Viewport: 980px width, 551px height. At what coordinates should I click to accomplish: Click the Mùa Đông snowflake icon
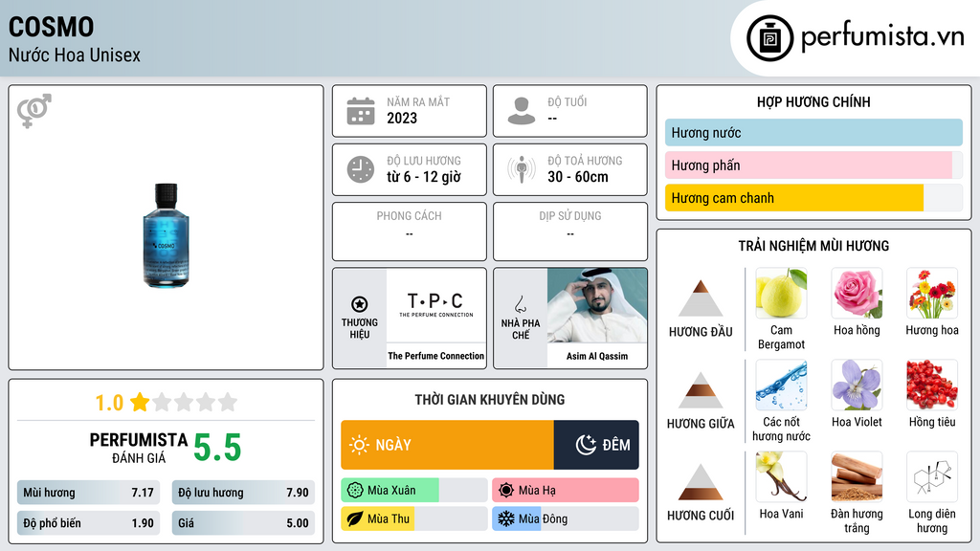pos(505,518)
